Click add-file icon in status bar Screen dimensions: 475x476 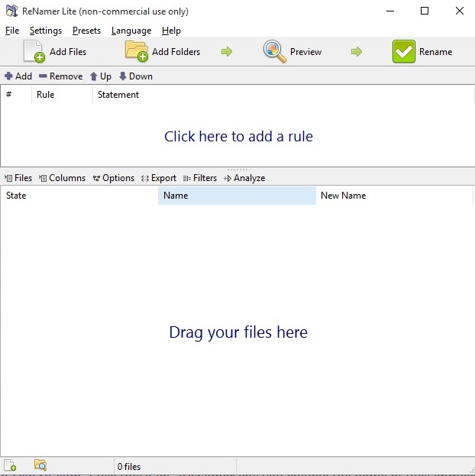(x=10, y=465)
